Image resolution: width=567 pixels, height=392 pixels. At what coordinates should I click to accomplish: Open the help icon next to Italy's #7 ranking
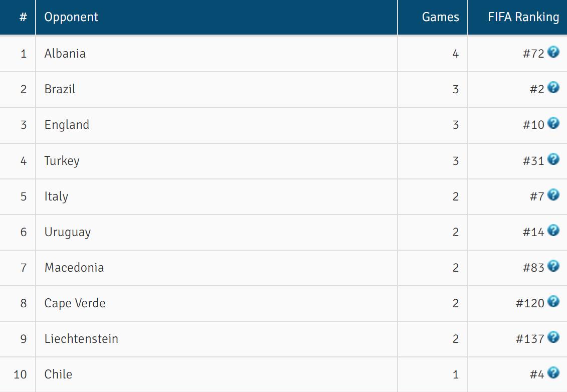tap(553, 194)
